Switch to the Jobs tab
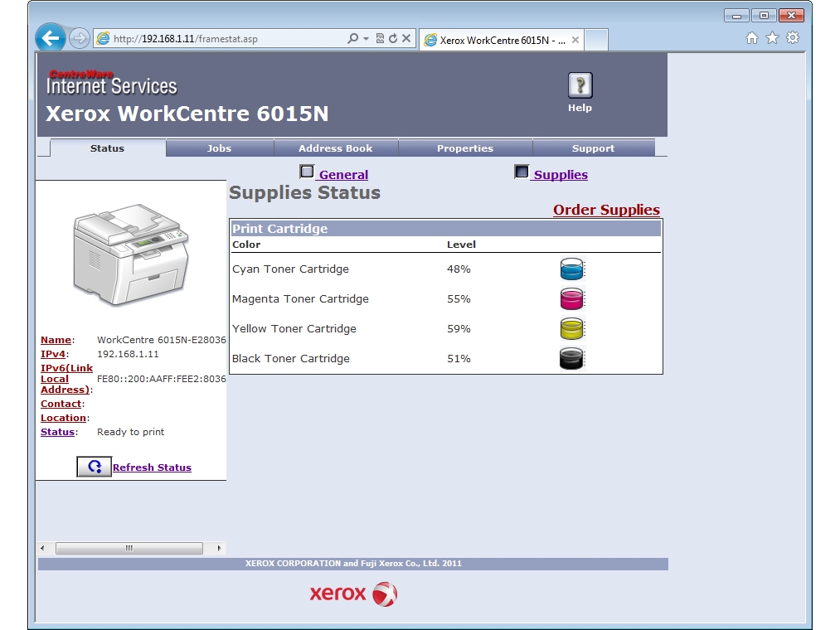The height and width of the screenshot is (630, 840). (219, 148)
